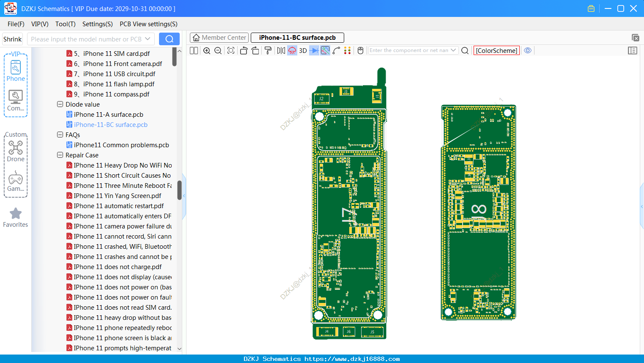
Task: Open PCB View settings(S) menu
Action: click(148, 24)
